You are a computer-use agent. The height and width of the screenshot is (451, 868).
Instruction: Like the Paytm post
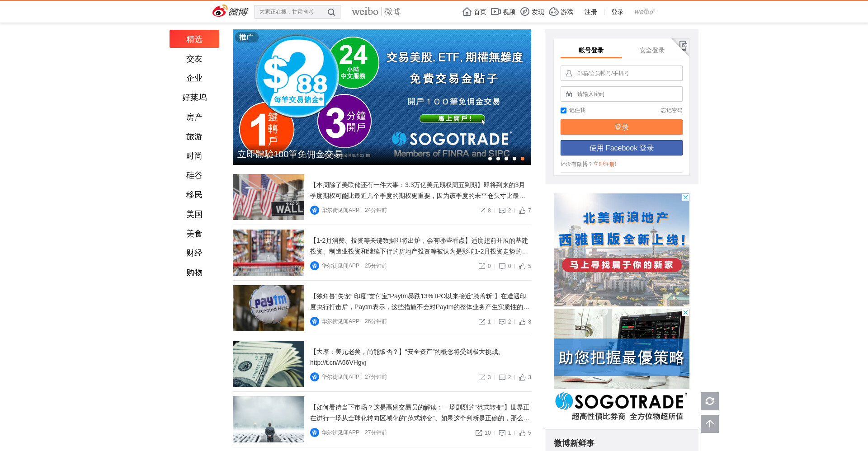(x=522, y=322)
